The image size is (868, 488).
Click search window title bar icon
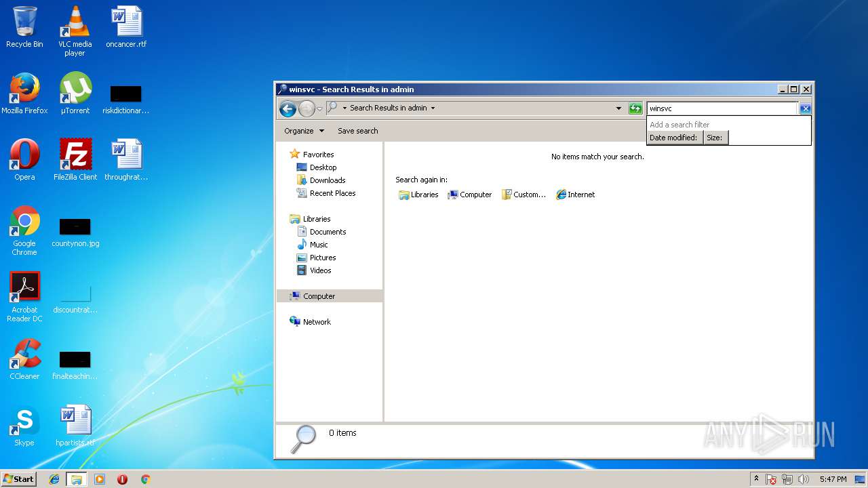tap(282, 89)
